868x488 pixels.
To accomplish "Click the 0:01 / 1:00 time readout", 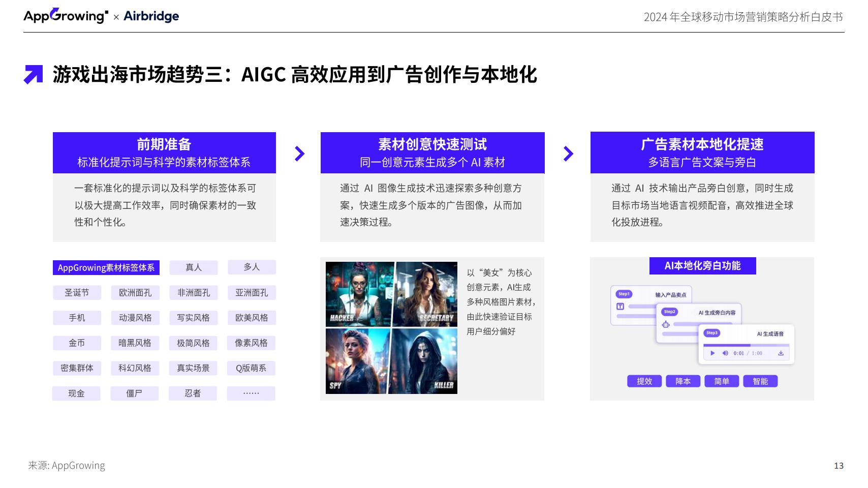I will [748, 353].
